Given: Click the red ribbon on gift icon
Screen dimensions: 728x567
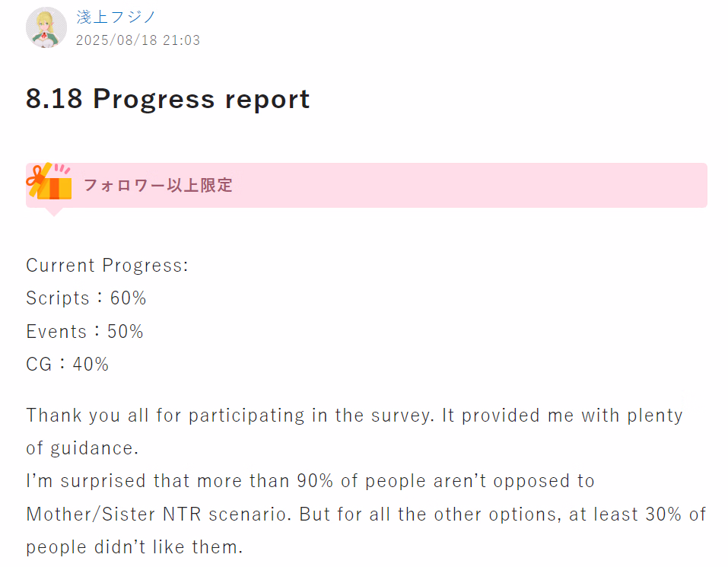Looking at the screenshot, I should coord(37,178).
